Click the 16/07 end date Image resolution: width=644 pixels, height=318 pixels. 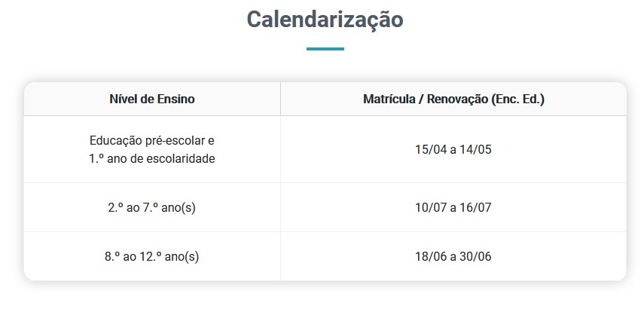[x=476, y=207]
